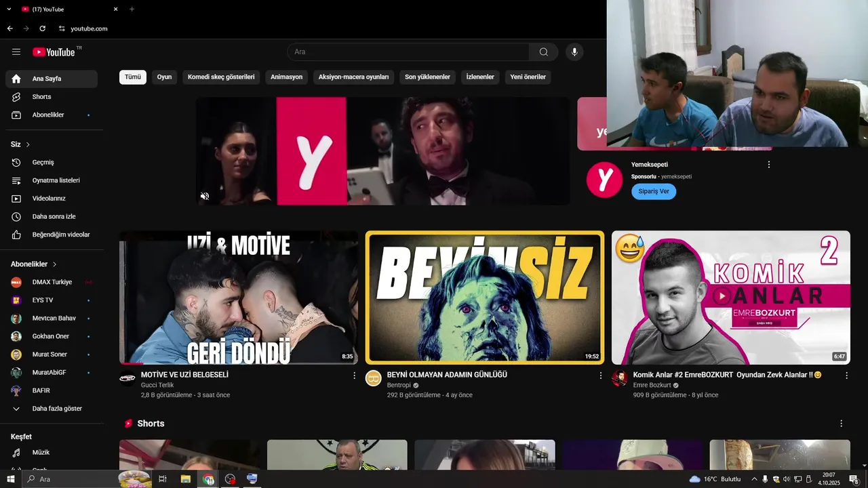
Task: Select the Son yüklenenler chip
Action: [427, 77]
